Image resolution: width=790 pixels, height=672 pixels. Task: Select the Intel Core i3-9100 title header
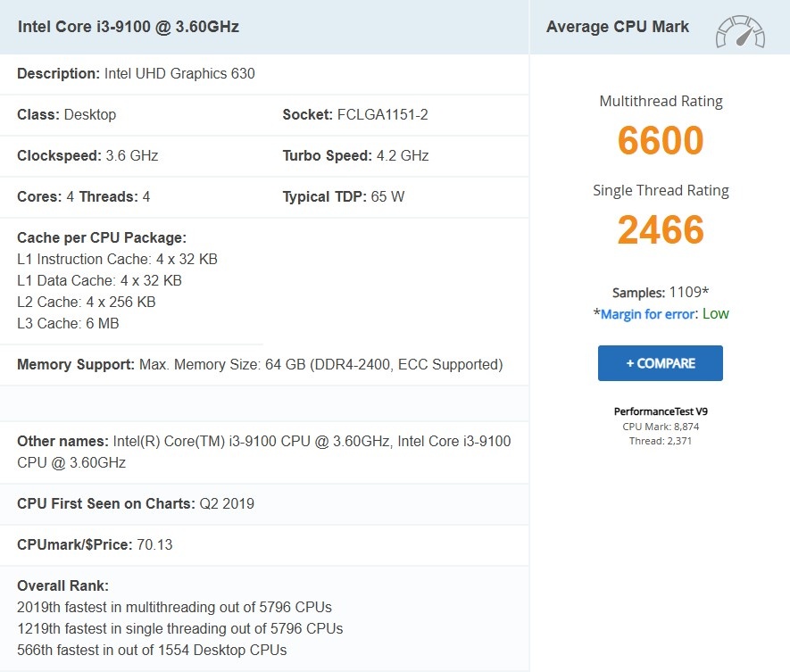point(130,27)
